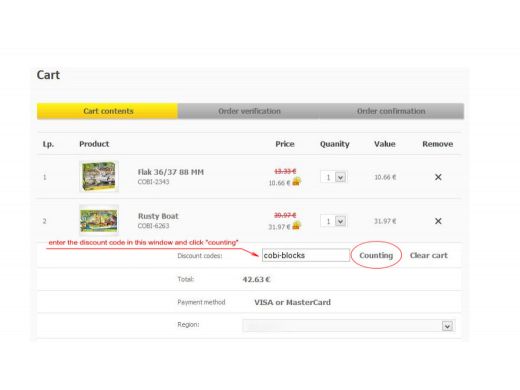Screen dimensions: 520x390
Task: Click the COBI-2343 product code
Action: [153, 182]
